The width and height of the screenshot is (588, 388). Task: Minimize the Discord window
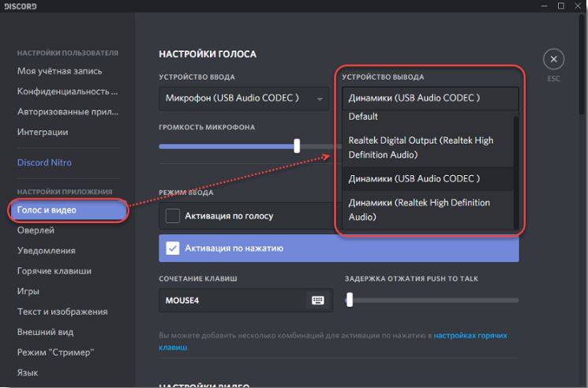point(545,6)
